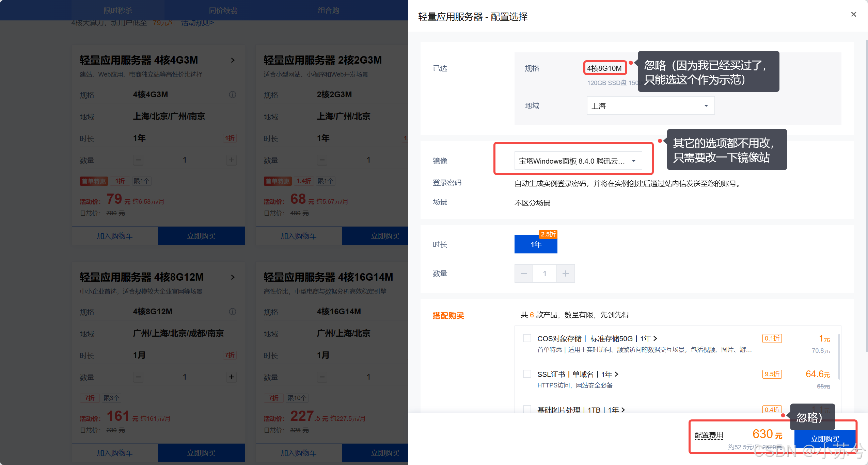868x465 pixels.
Task: Check the 基础图片处理 add-on checkbox
Action: [527, 409]
